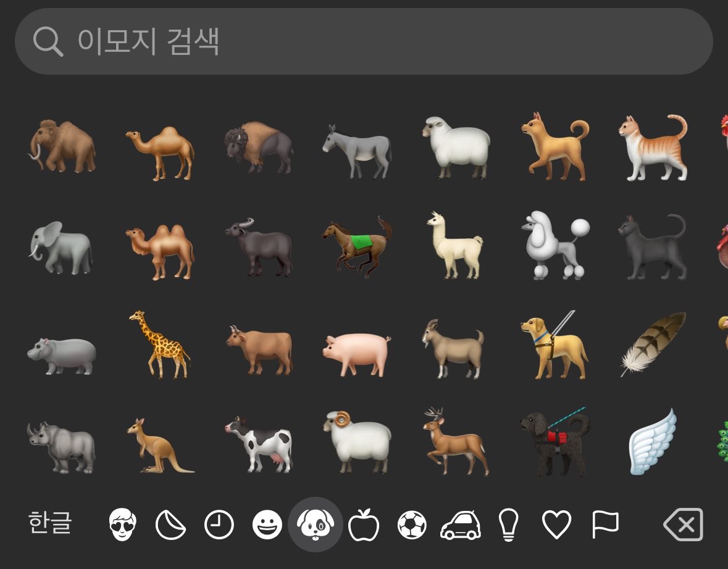
Task: Select the guide dog emoji with harness
Action: click(x=554, y=345)
